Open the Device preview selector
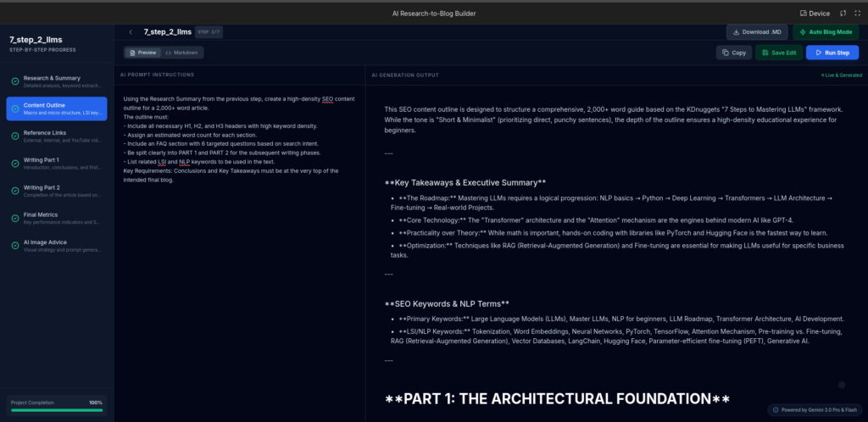 tap(815, 14)
